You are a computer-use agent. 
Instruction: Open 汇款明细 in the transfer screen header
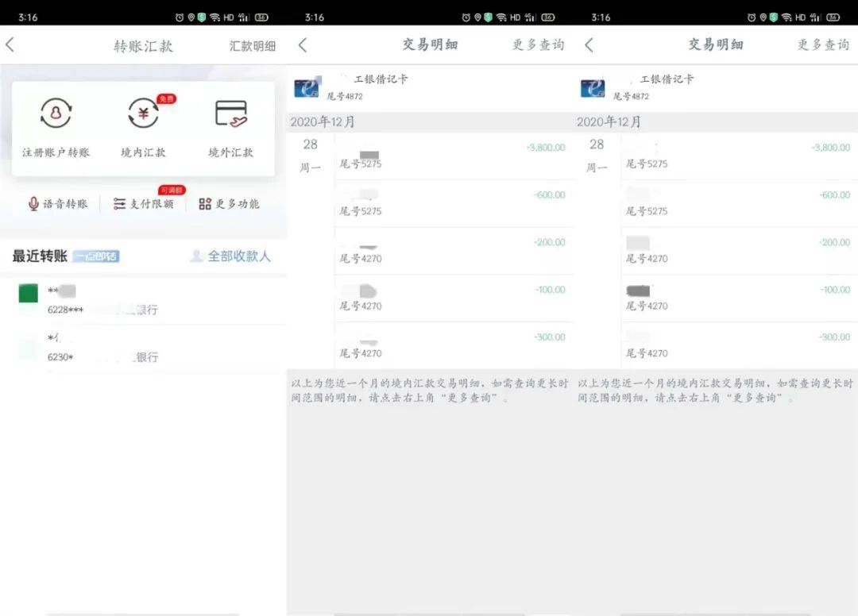pos(253,46)
